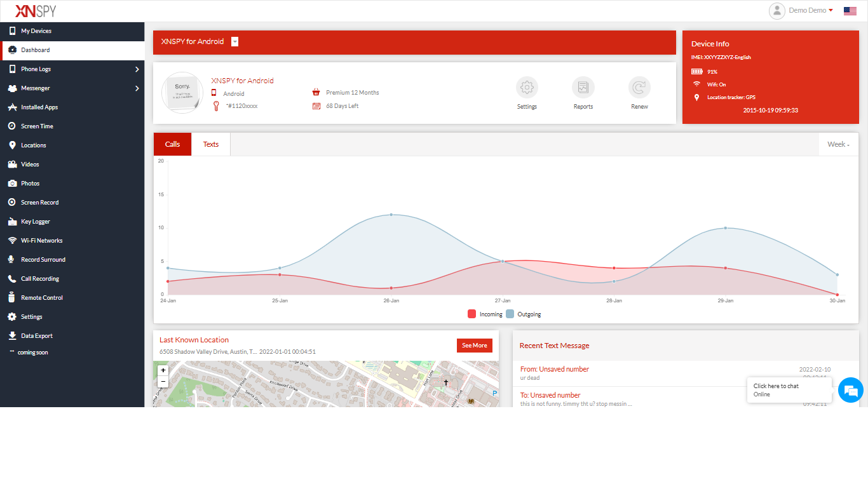Image resolution: width=868 pixels, height=498 pixels.
Task: Open My Devices in sidebar
Action: click(x=72, y=31)
